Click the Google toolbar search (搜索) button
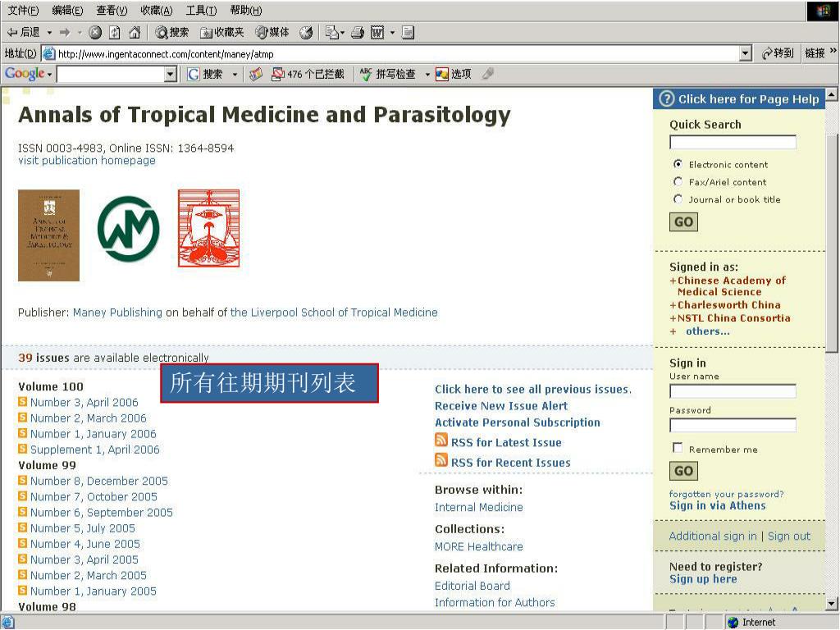The image size is (840, 630). pyautogui.click(x=205, y=74)
